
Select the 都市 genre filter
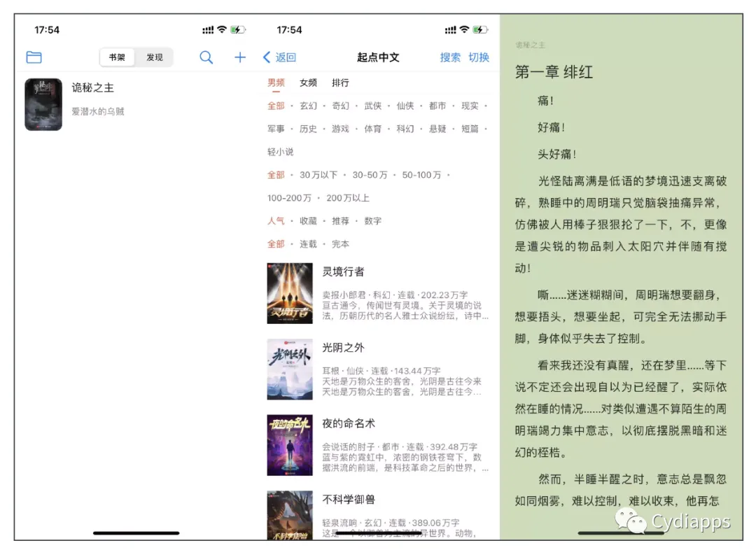click(x=437, y=106)
